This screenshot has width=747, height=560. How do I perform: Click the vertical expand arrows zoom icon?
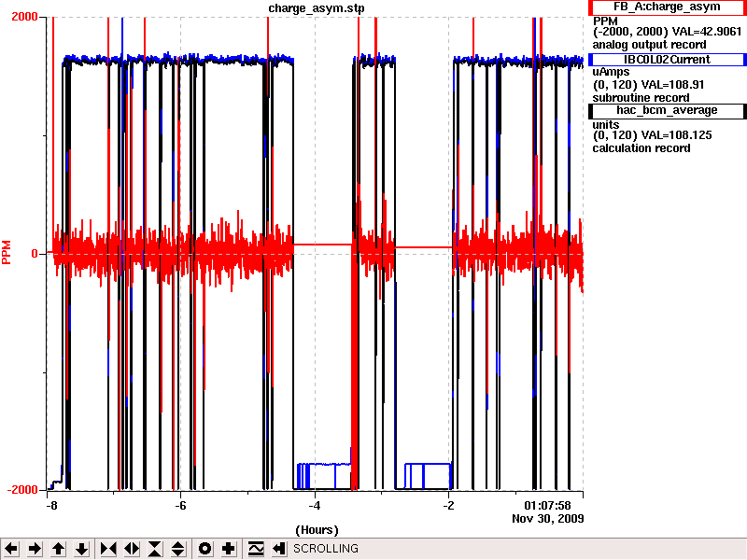pos(178,549)
